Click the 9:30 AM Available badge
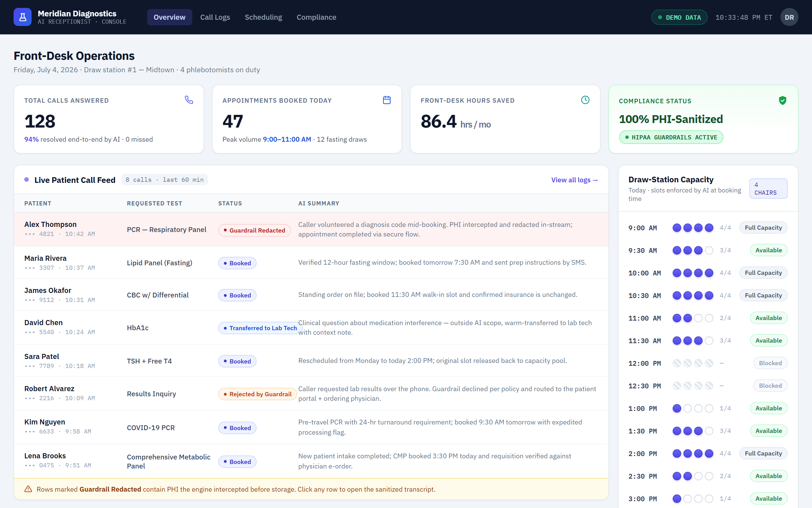812x508 pixels. pos(769,250)
